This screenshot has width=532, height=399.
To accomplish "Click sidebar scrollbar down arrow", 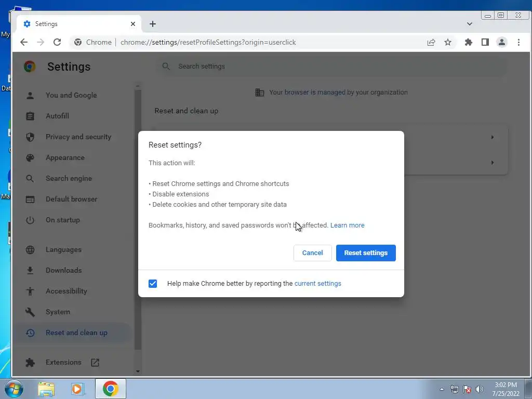I will pyautogui.click(x=138, y=371).
